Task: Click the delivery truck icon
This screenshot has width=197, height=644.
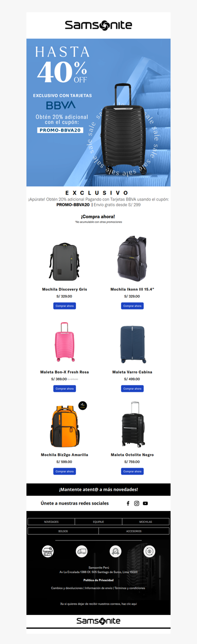Action: point(81,551)
